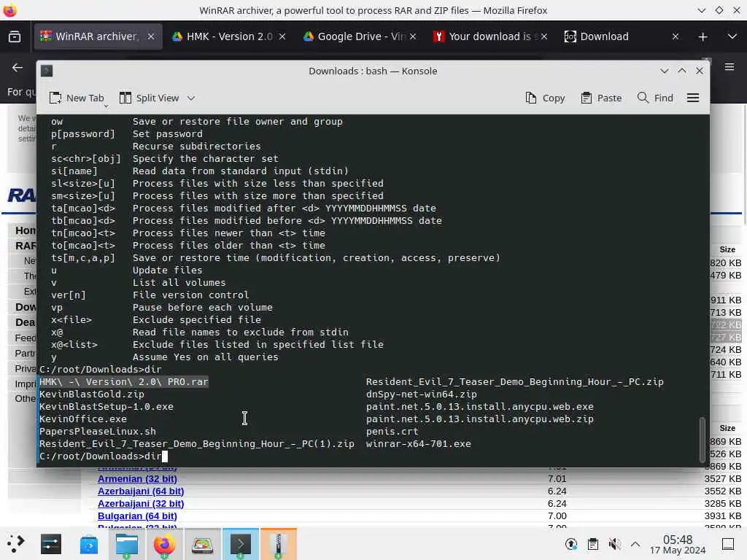This screenshot has width=747, height=560.
Task: Click winrar-x64-701.exe in the listing
Action: pos(418,444)
